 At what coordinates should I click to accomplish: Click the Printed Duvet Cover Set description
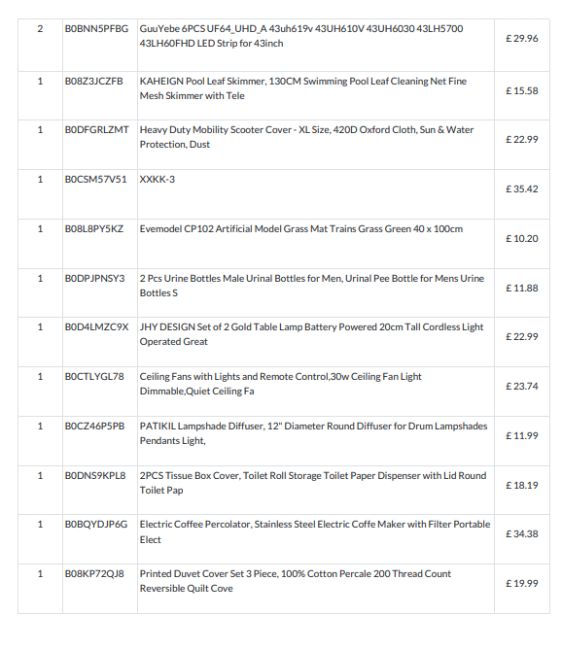point(295,581)
